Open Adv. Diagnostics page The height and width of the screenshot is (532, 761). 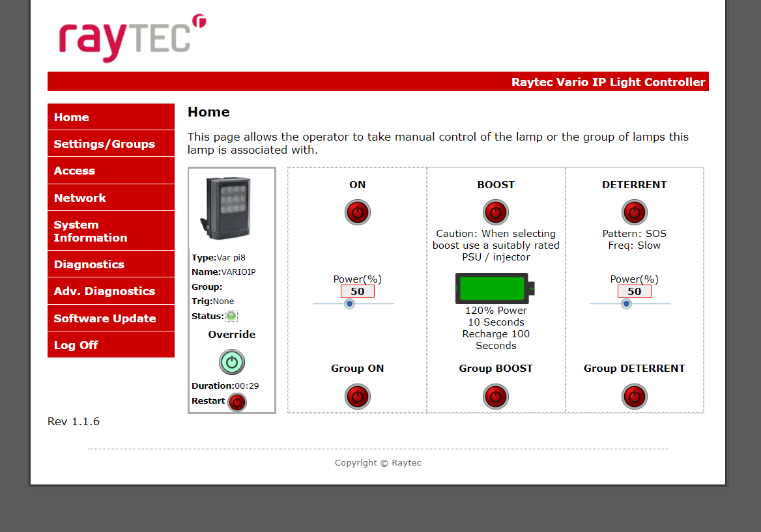(111, 291)
